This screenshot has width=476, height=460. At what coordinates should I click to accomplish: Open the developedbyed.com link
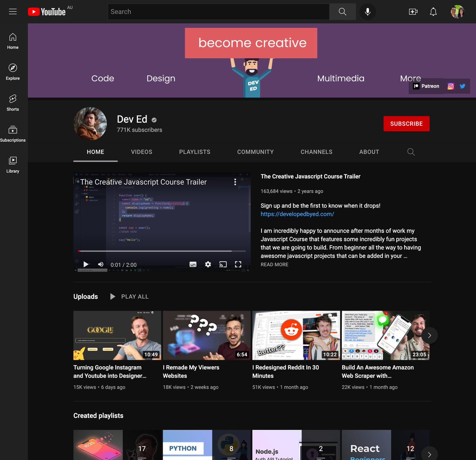297,214
